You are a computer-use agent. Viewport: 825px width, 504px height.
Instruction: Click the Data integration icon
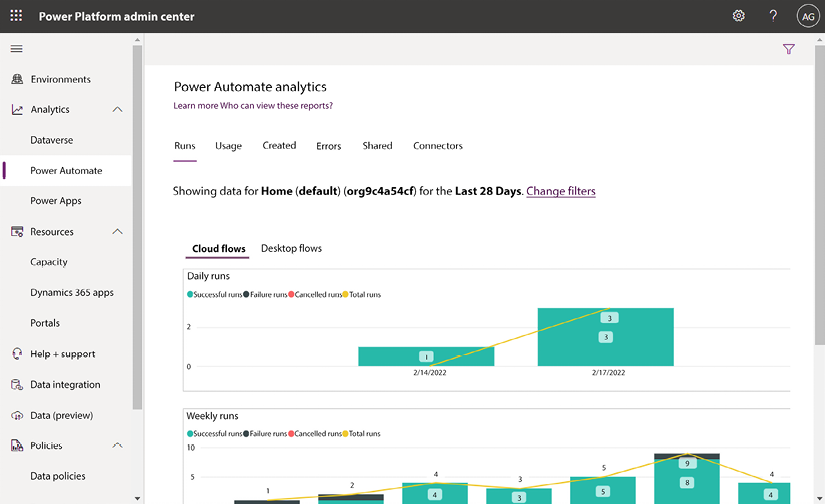click(x=17, y=385)
